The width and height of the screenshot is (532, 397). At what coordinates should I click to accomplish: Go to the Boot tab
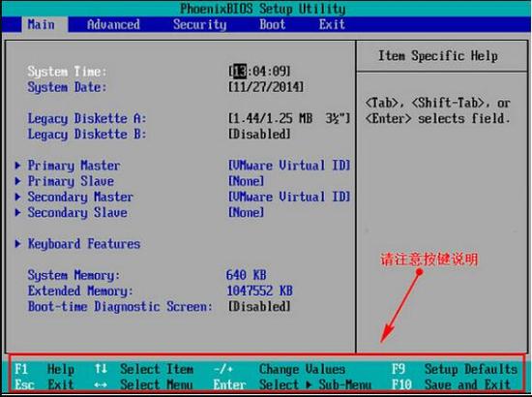(273, 24)
